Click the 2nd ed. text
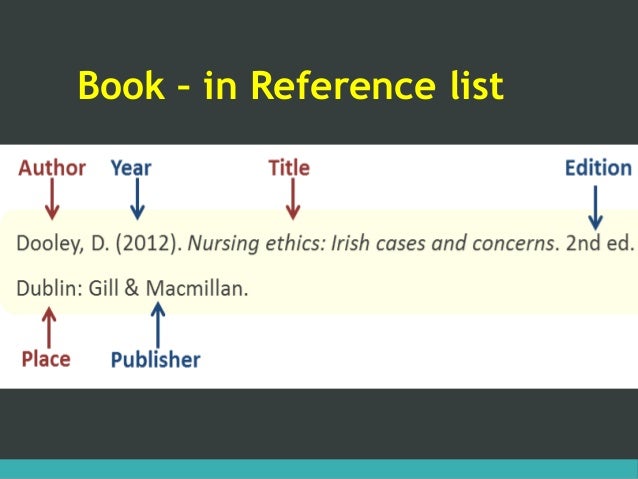Screen dimensions: 638x479 [600, 243]
